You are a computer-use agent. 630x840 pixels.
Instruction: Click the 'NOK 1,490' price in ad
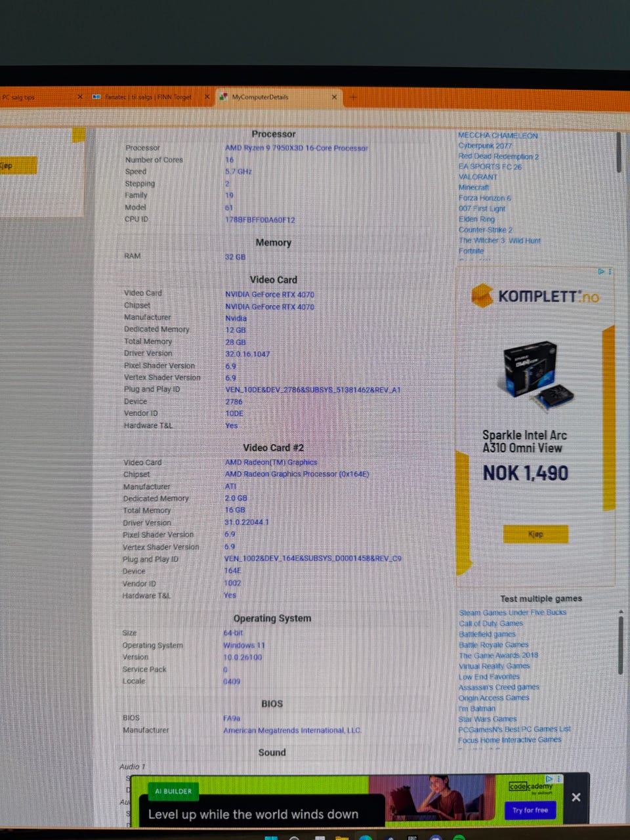coord(526,473)
